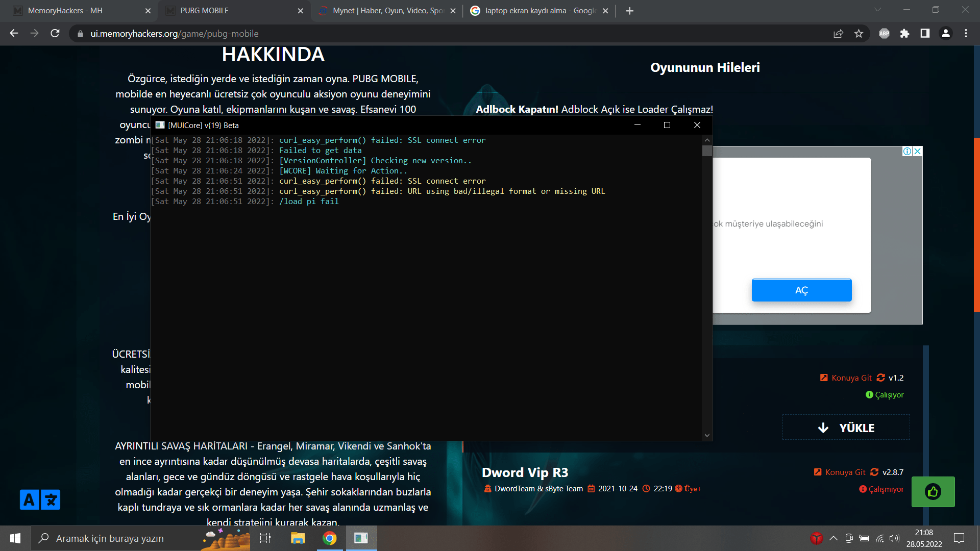
Task: Click the '[WCORE] Waiting for Action..' console line
Action: click(343, 171)
